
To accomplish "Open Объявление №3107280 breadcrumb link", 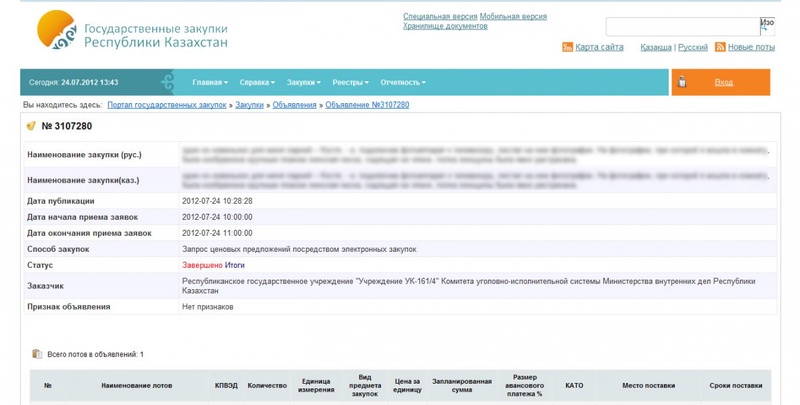I will (367, 105).
